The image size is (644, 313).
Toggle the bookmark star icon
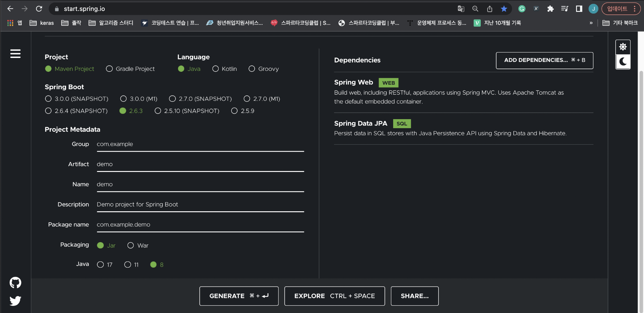point(504,9)
